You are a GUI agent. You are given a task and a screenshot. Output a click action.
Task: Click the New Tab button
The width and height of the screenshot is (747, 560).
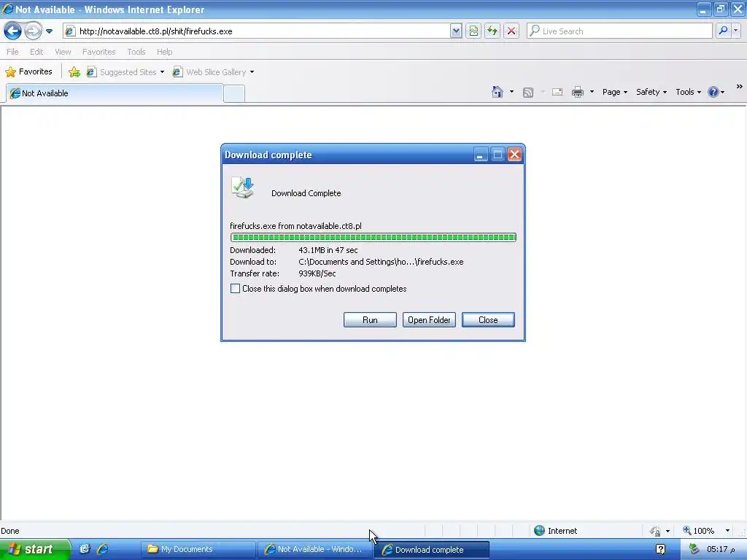234,94
